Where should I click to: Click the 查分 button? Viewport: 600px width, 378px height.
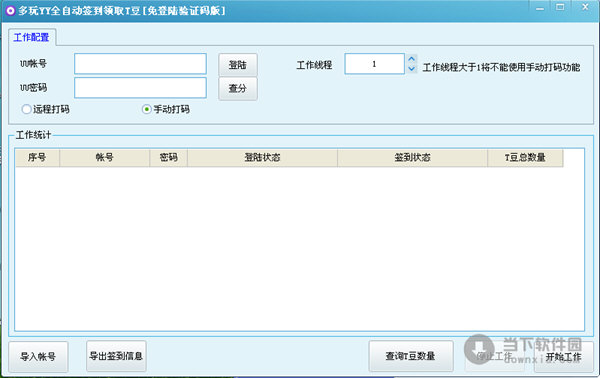238,88
